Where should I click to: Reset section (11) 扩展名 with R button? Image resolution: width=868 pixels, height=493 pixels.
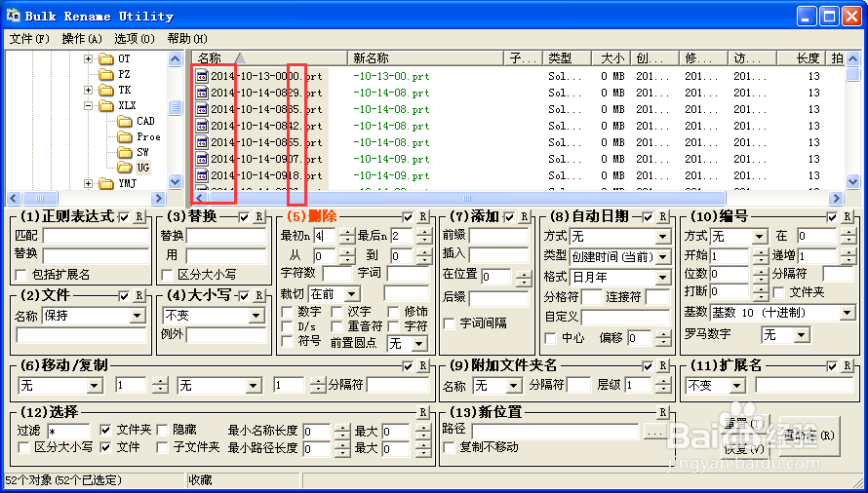[848, 365]
